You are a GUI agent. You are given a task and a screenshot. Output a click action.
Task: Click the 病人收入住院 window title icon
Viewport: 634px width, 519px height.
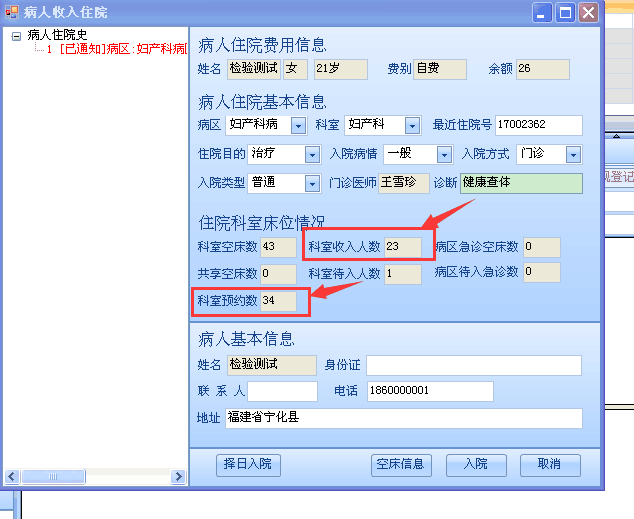(x=12, y=12)
